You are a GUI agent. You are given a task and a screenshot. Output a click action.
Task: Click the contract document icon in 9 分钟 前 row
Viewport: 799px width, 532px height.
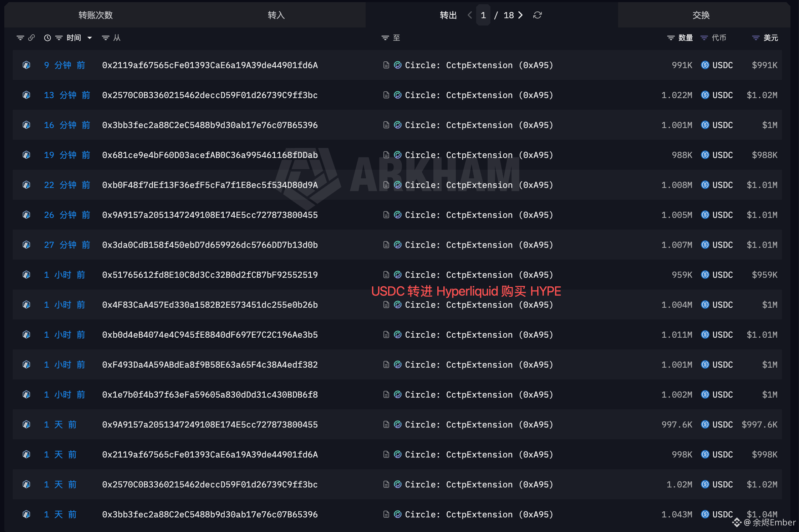tap(386, 65)
